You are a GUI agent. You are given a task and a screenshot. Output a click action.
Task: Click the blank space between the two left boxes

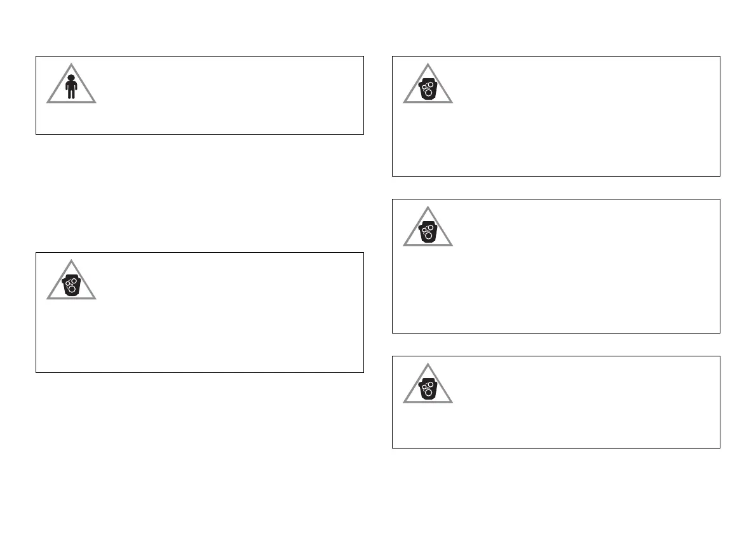tap(199, 193)
